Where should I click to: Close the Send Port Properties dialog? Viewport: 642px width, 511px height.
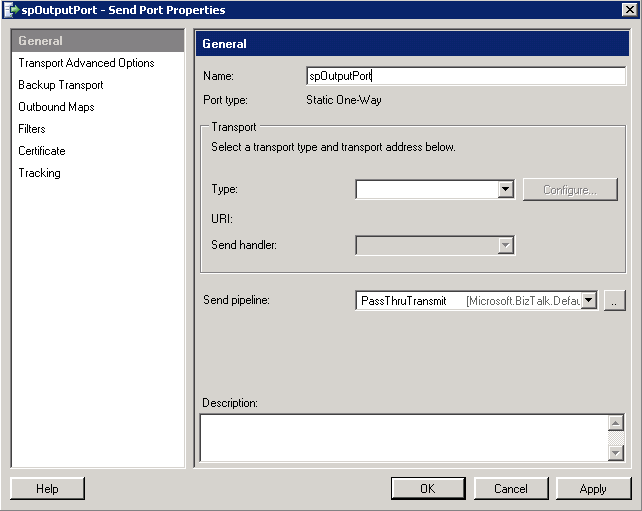tap(629, 9)
